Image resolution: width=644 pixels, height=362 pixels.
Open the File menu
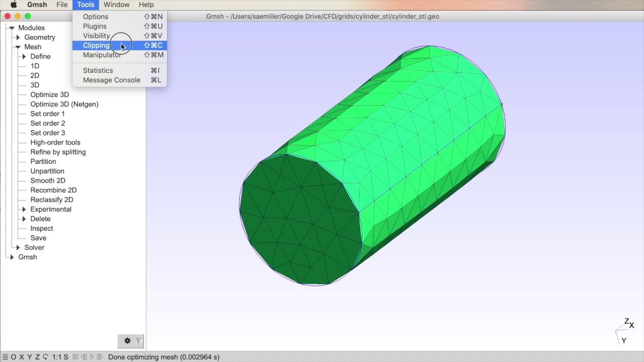click(x=62, y=5)
